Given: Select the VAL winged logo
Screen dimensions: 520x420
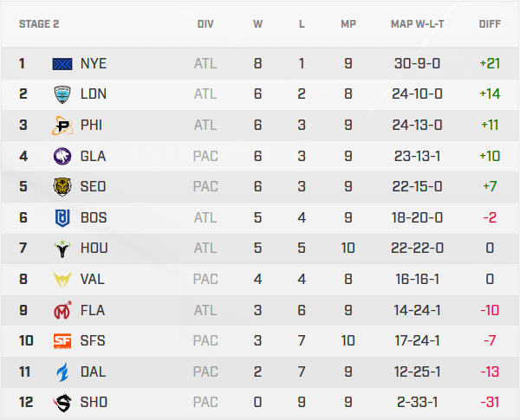Looking at the screenshot, I should coord(63,279).
